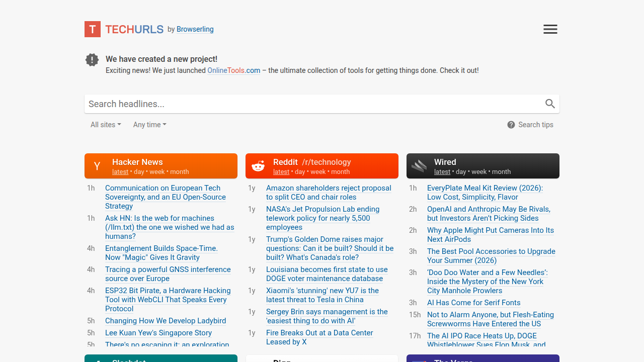Open the Hacker News heading link
Image resolution: width=644 pixels, height=362 pixels.
[137, 162]
